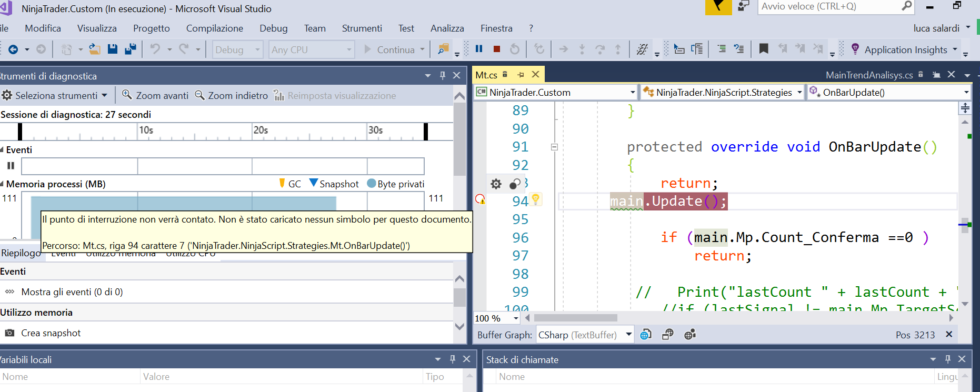Open the luca salardi account menu

(x=942, y=28)
